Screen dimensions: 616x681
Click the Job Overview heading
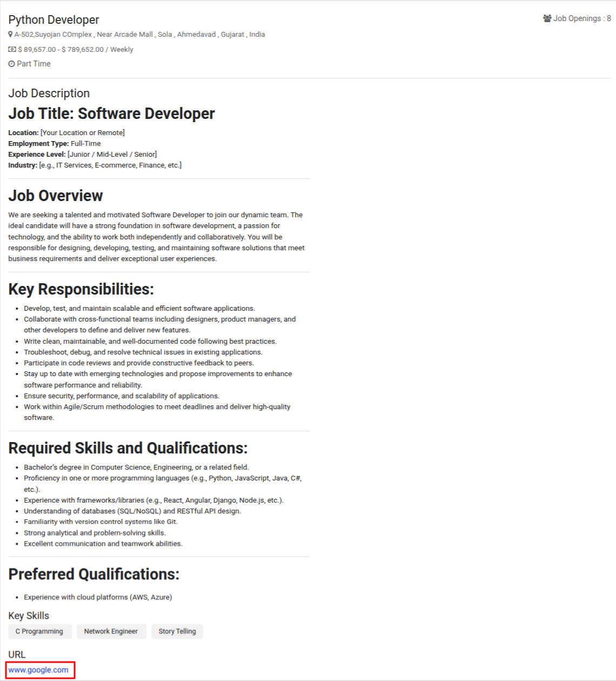click(55, 196)
